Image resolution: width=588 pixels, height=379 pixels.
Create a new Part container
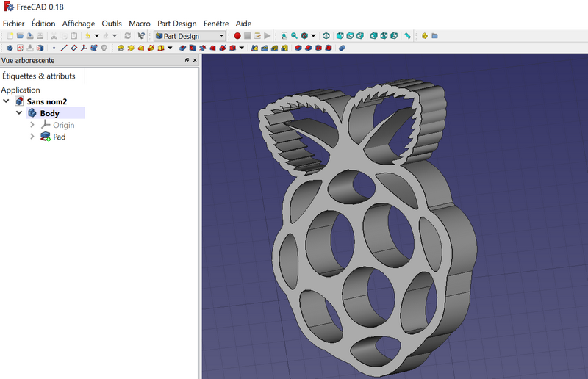point(425,36)
